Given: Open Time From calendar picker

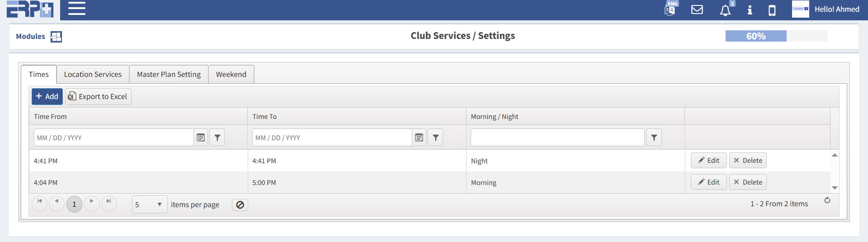Looking at the screenshot, I should pyautogui.click(x=201, y=138).
